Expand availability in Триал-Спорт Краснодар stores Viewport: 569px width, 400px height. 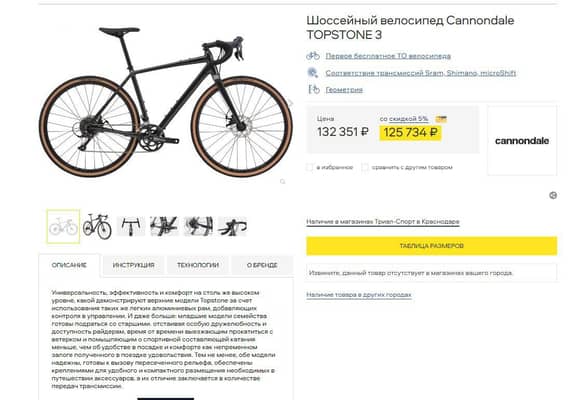pyautogui.click(x=383, y=221)
